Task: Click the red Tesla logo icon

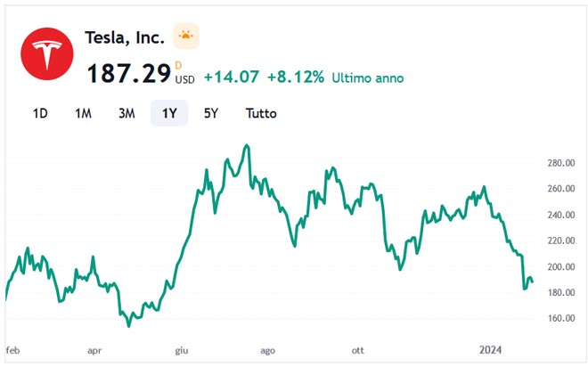Action: 46,53
